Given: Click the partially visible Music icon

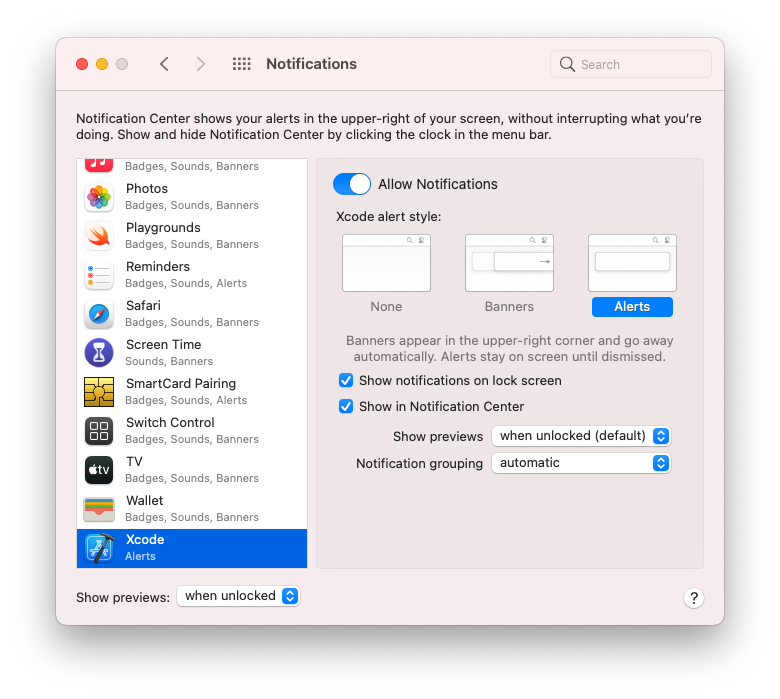Looking at the screenshot, I should 99,165.
